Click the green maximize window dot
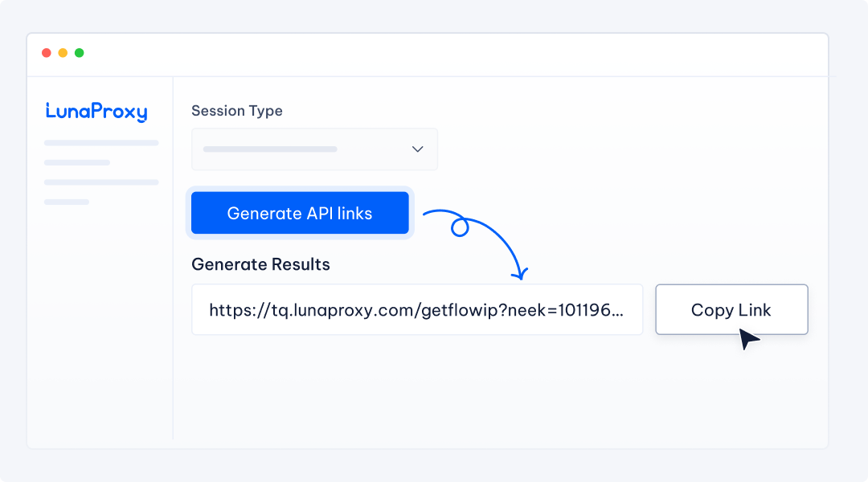Screen dimensions: 868x482 [x=79, y=53]
